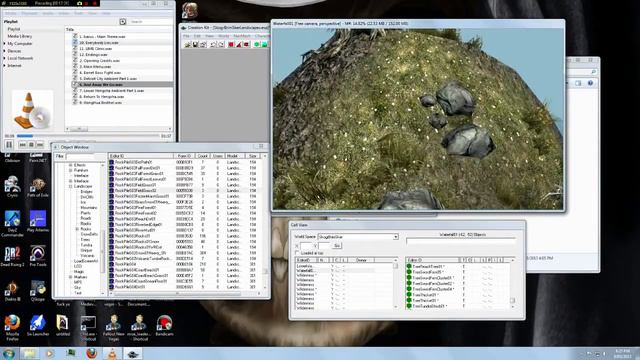Click the VLC next track button
Viewport: 640px width, 360px height.
point(40,145)
